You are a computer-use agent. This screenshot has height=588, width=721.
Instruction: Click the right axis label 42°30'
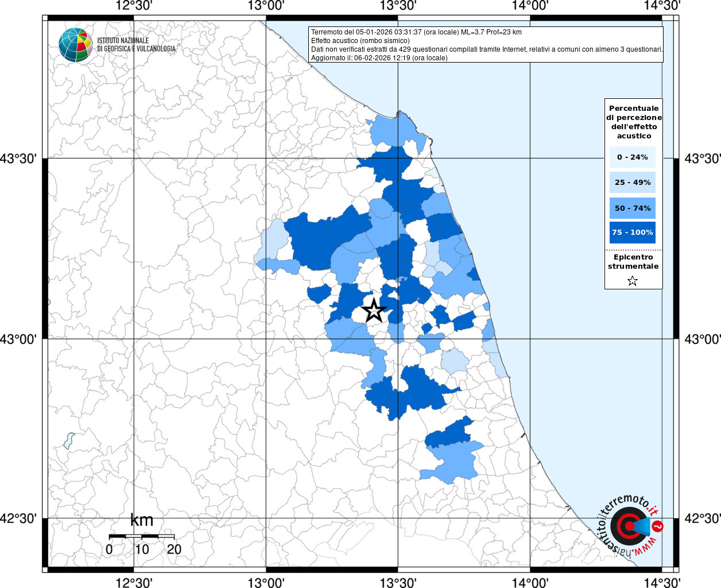[703, 519]
